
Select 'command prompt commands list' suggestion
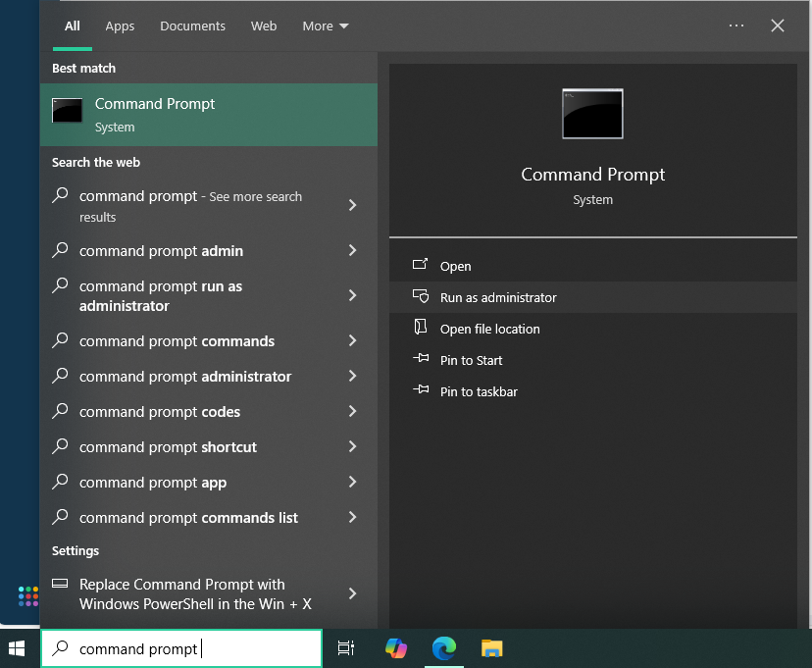208,517
